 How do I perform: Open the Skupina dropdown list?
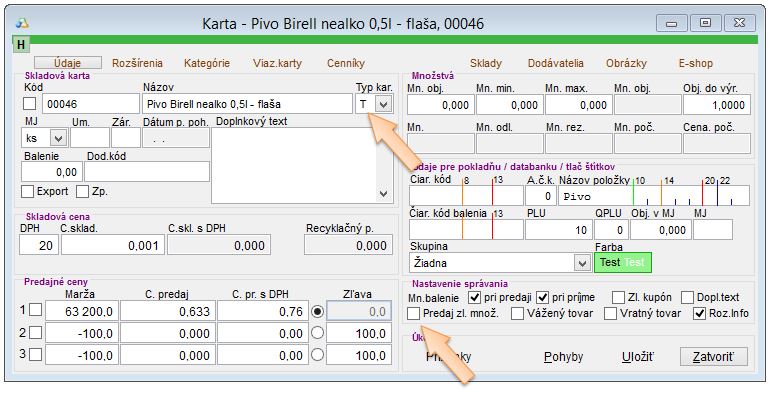click(582, 263)
